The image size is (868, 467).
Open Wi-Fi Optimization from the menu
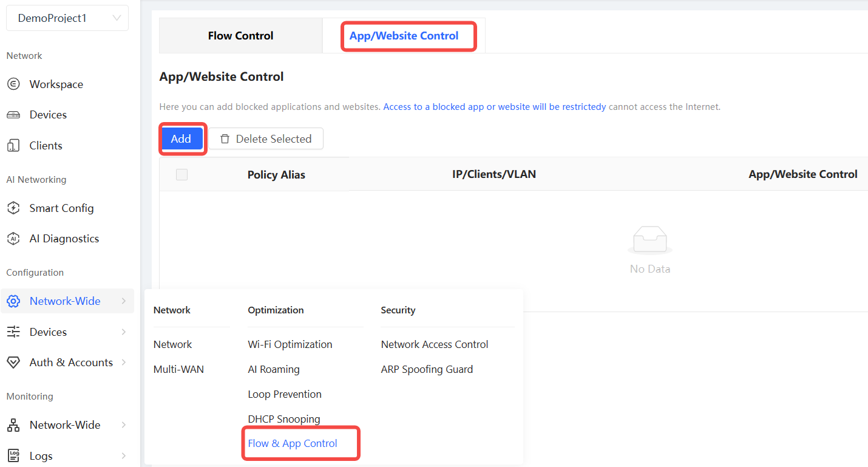coord(290,344)
